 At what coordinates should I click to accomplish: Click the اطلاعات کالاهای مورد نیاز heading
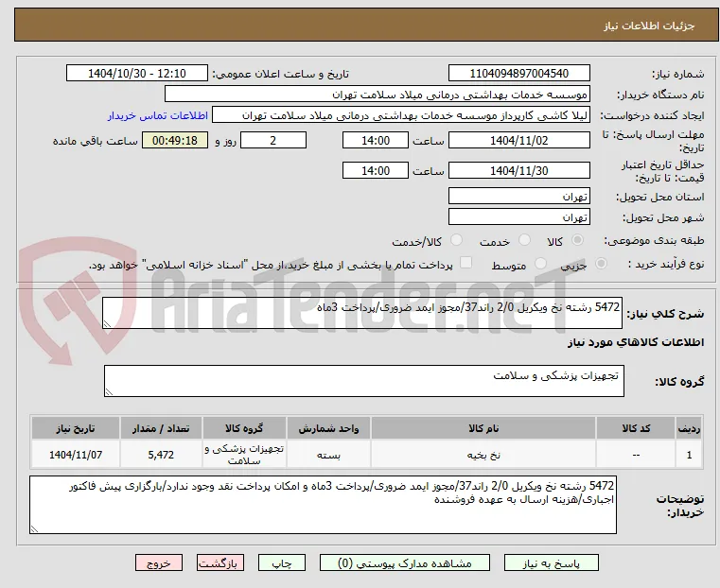(635, 342)
